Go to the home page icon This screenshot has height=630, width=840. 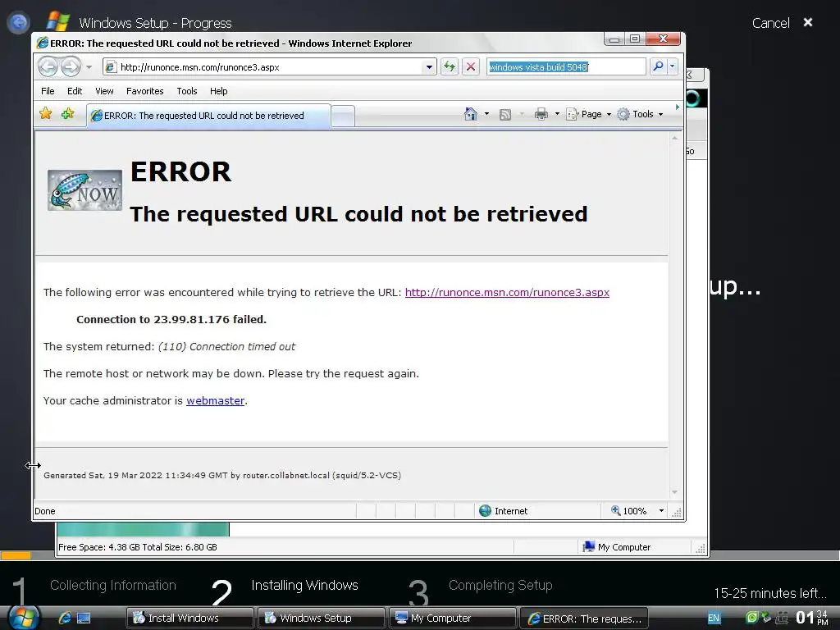tap(470, 114)
